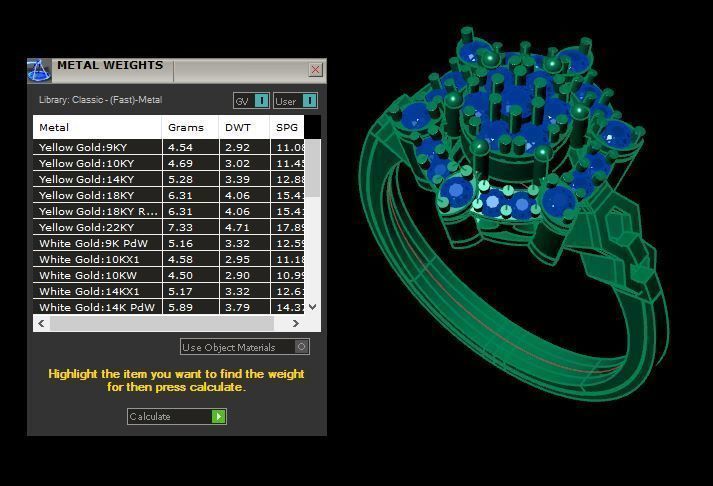Click the horizontal scrollbar left arrow

coord(41,323)
